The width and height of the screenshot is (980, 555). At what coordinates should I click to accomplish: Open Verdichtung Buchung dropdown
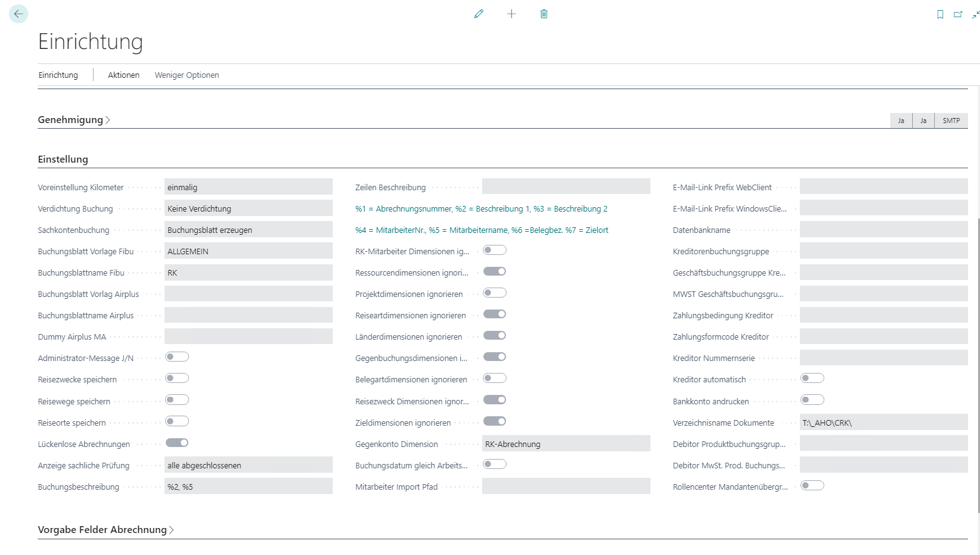[x=248, y=208]
